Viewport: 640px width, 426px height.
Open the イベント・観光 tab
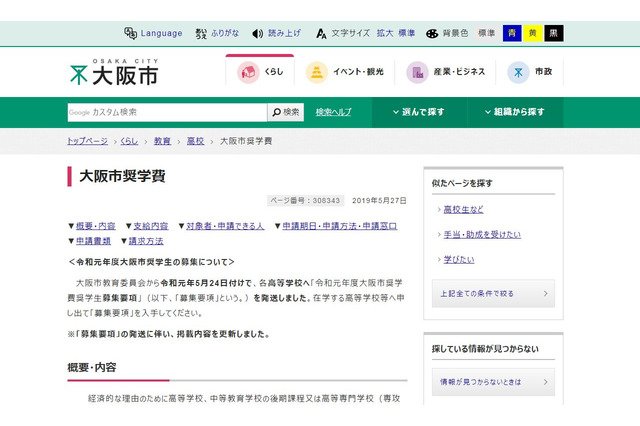point(344,72)
